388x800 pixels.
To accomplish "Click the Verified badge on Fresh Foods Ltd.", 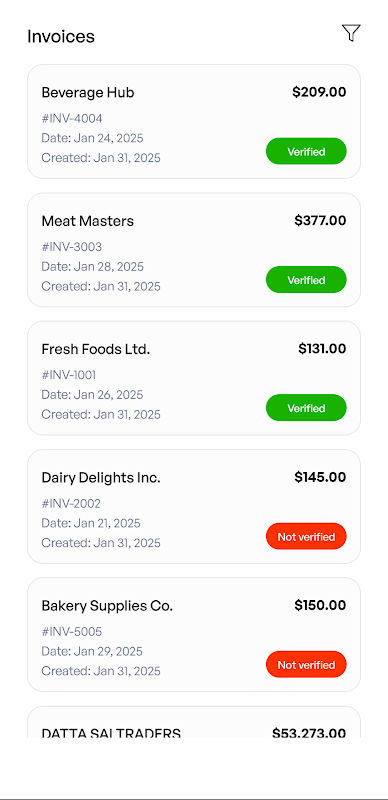I will tap(306, 408).
